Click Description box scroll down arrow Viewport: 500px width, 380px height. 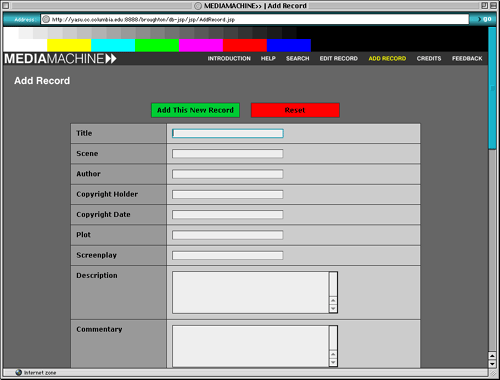coord(333,308)
